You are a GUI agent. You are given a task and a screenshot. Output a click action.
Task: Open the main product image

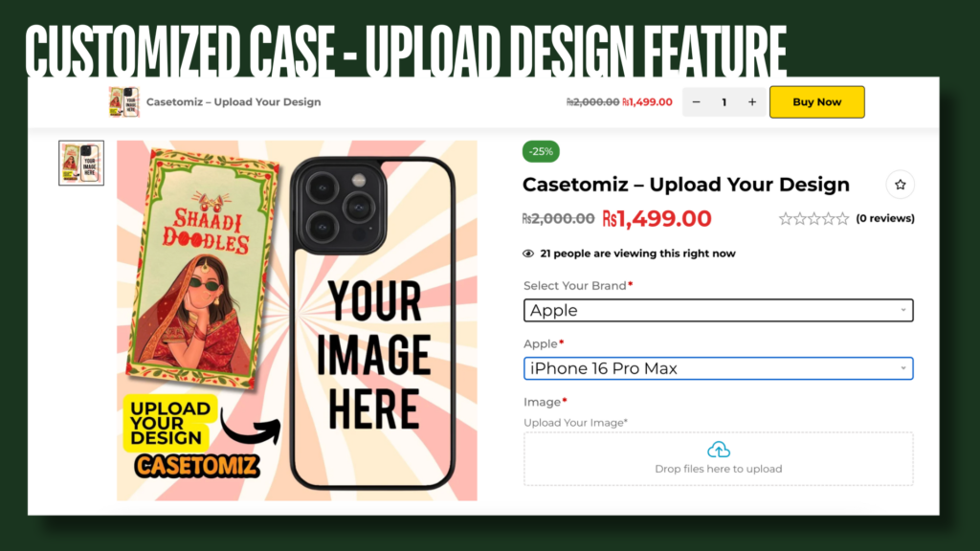(297, 320)
